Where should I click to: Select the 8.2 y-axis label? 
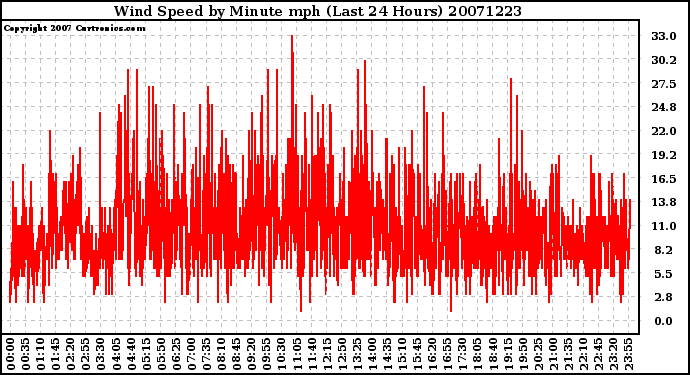pos(664,250)
